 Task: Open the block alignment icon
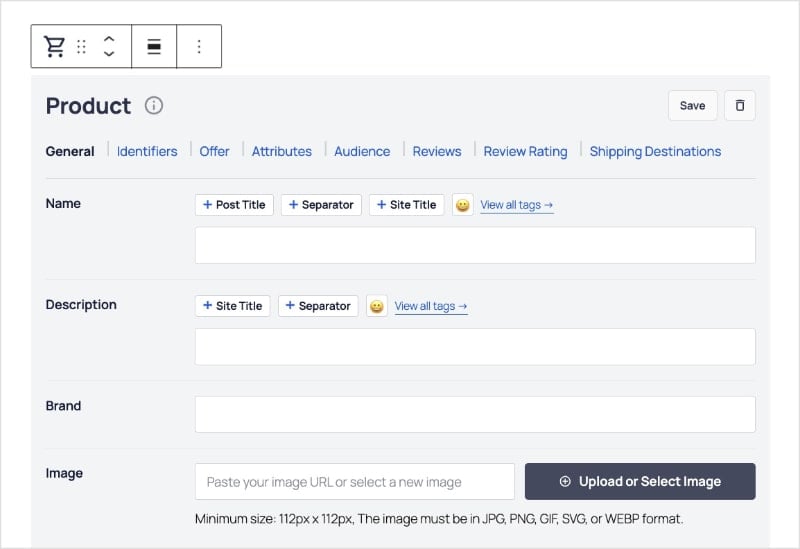point(154,46)
